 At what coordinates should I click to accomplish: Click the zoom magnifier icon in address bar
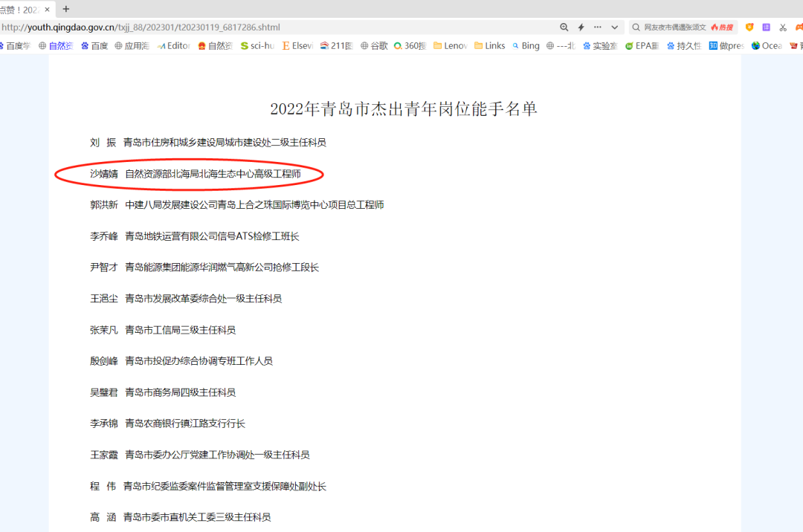coord(564,27)
